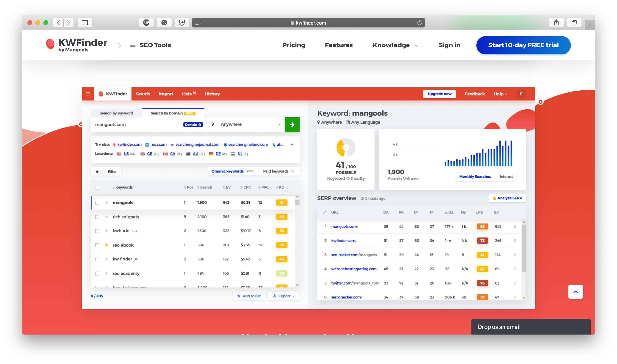Check the kw finder checkbox
Screen dimensions: 617x364
97,259
